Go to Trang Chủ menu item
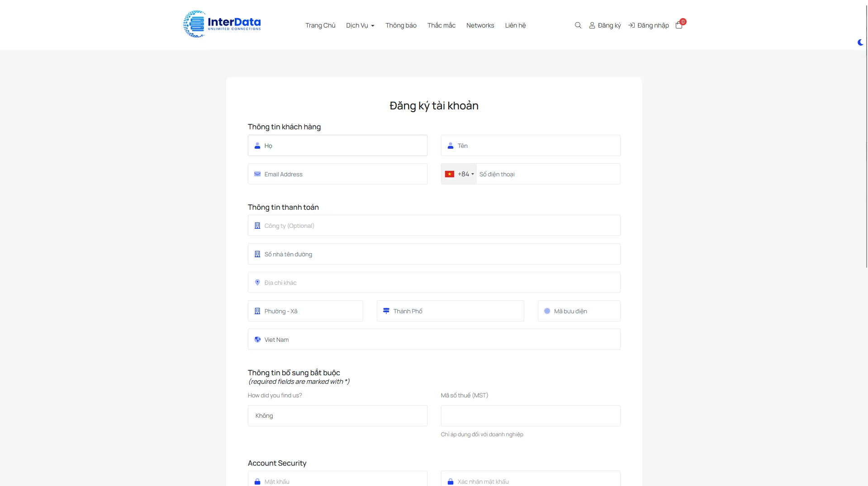Screen dimensions: 868x486 pos(320,25)
